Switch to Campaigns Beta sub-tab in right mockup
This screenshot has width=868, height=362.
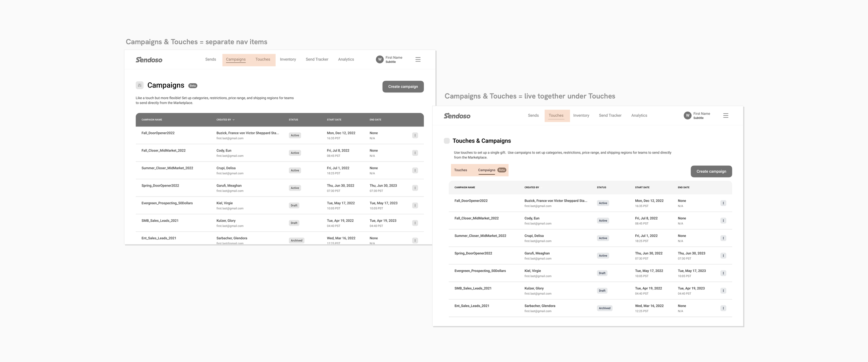492,170
